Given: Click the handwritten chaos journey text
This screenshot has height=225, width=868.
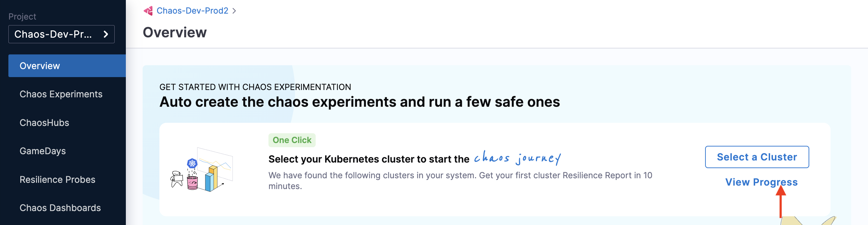Looking at the screenshot, I should click(517, 158).
